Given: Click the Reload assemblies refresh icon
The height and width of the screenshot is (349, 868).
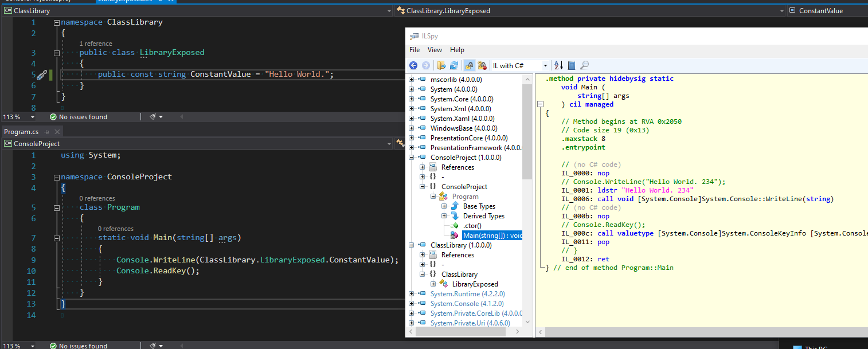Looking at the screenshot, I should pyautogui.click(x=453, y=65).
